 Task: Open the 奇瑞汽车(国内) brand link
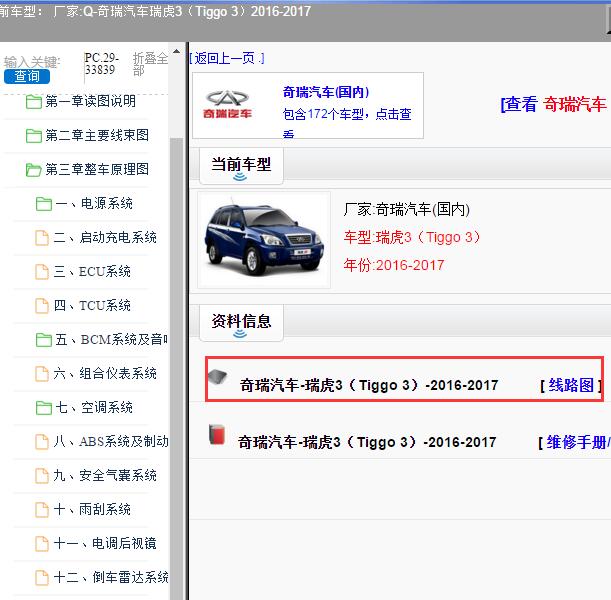[x=326, y=92]
